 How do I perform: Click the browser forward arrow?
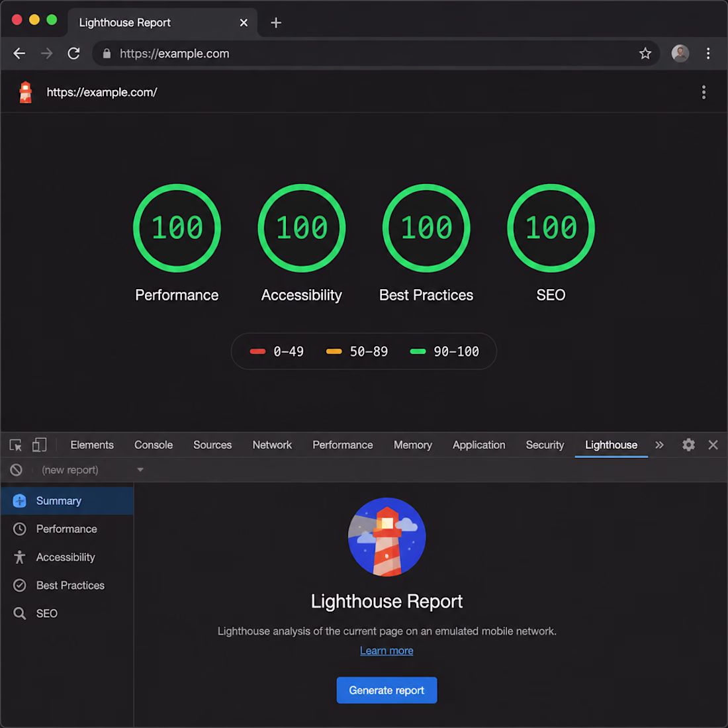click(x=46, y=54)
